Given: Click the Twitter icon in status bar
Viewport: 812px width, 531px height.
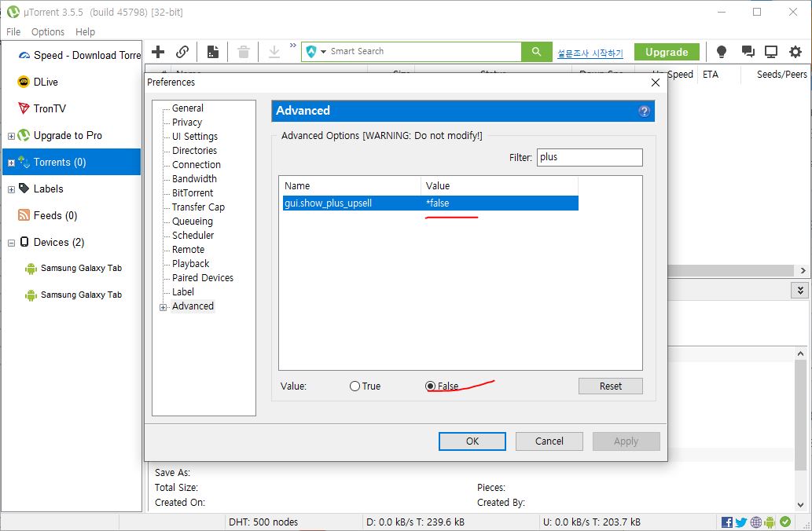Looking at the screenshot, I should click(x=741, y=522).
